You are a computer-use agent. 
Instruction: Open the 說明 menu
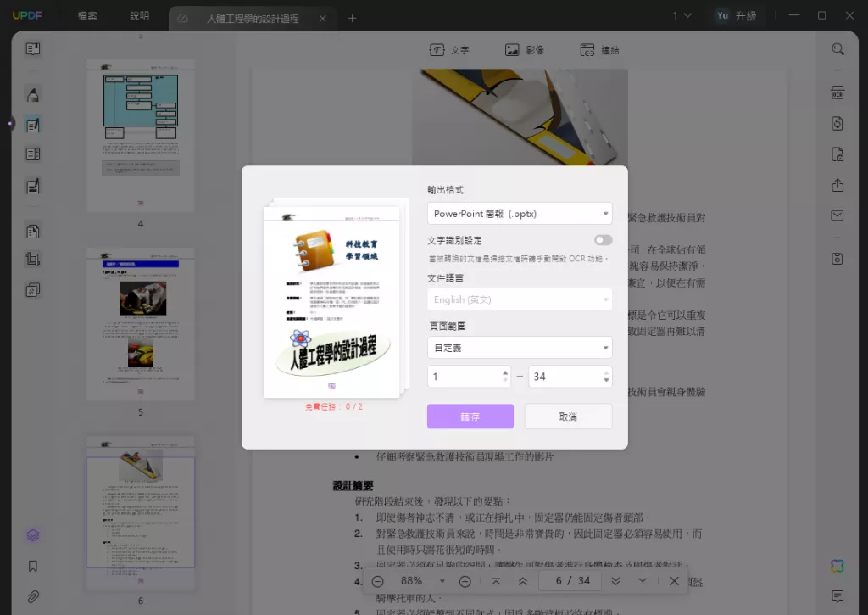click(140, 15)
